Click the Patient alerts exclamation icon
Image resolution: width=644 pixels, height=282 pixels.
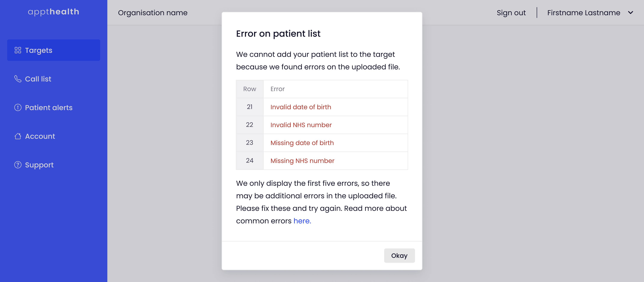point(18,108)
